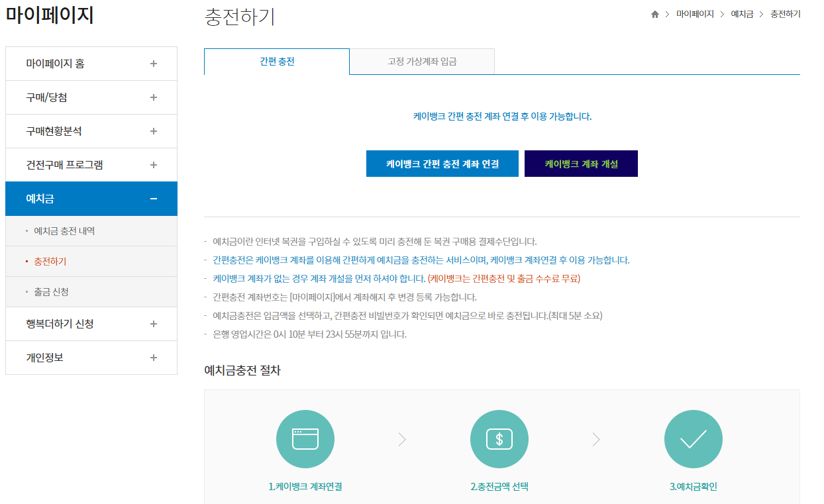Open 출금 신청 submenu item

pos(51,292)
